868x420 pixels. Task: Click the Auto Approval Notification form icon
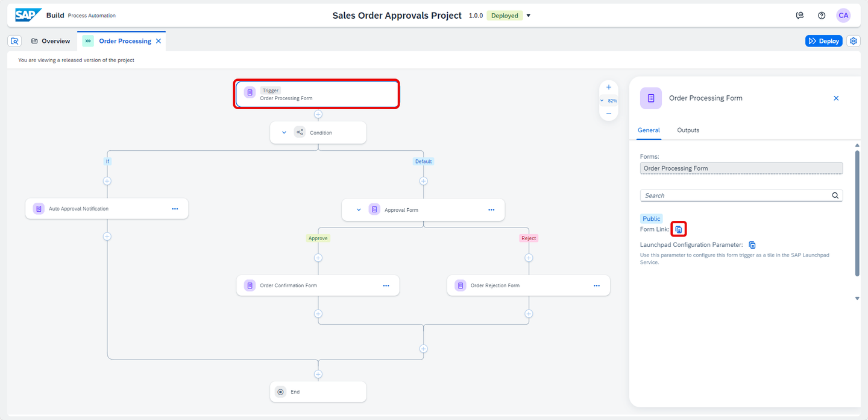39,209
